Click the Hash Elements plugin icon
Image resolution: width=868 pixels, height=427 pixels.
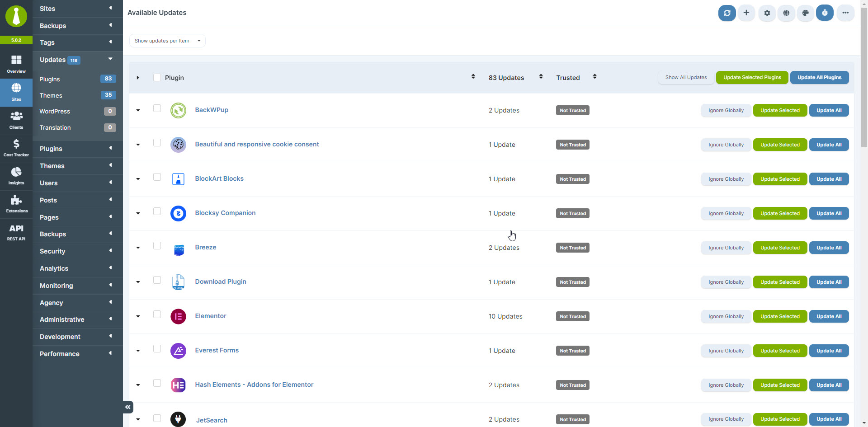click(178, 385)
